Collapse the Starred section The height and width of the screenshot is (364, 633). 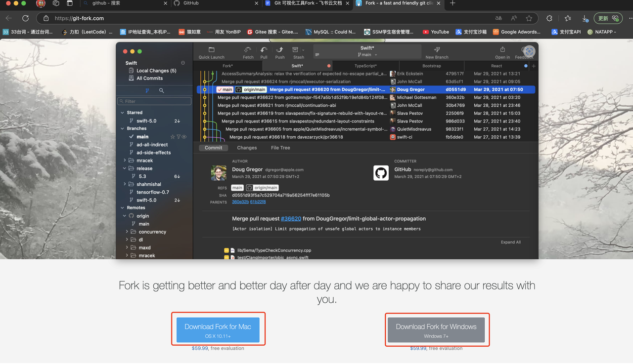coord(123,113)
